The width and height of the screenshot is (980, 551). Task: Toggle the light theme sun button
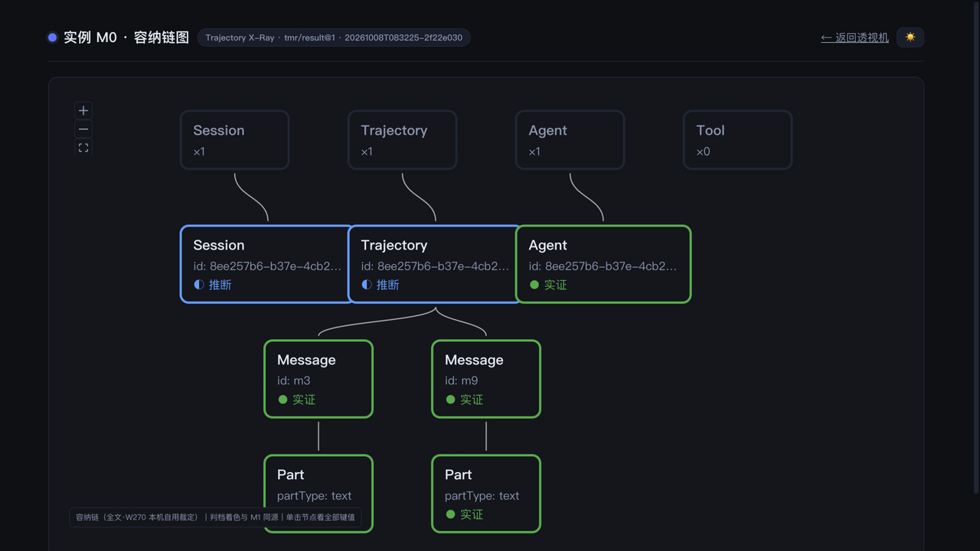[910, 37]
